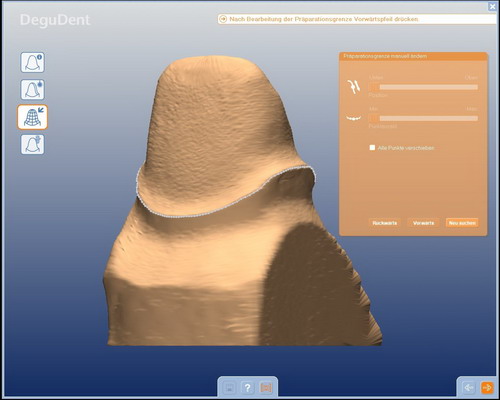Viewport: 500px width, 400px height.
Task: Select the highlighted mesh preparation margin tool
Action: click(x=32, y=117)
